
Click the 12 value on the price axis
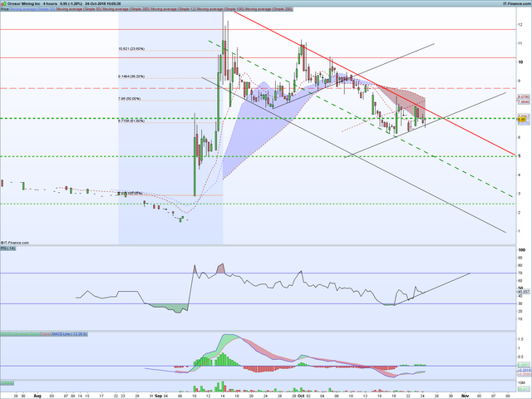coord(520,24)
